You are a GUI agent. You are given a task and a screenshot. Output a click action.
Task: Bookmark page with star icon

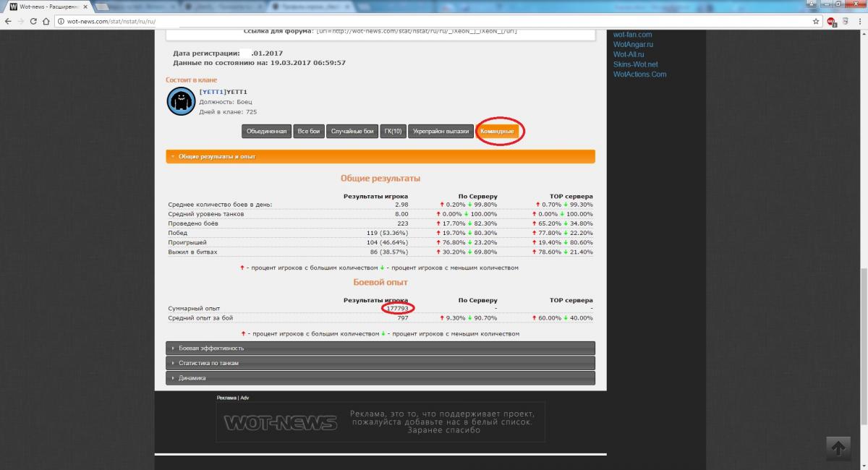point(816,22)
